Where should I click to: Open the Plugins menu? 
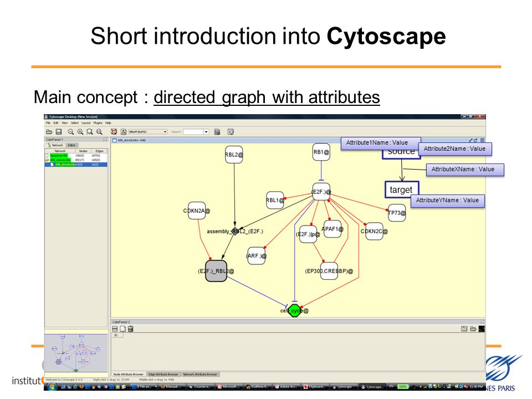[x=98, y=123]
